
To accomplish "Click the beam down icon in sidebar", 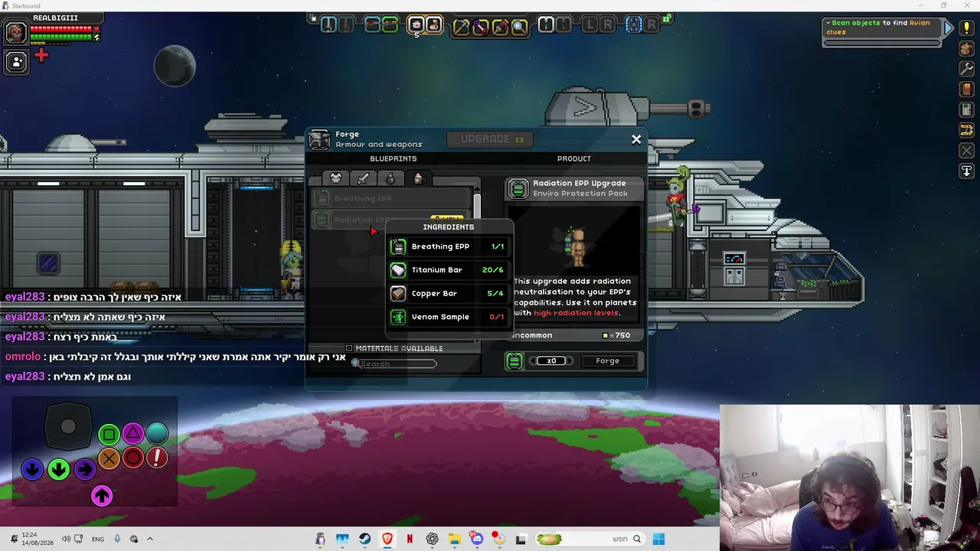I will click(967, 171).
